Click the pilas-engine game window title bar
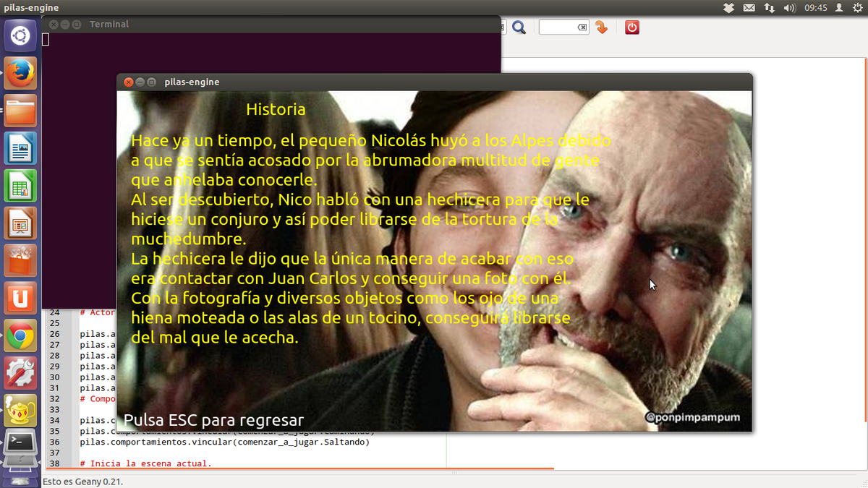This screenshot has height=488, width=868. click(435, 82)
